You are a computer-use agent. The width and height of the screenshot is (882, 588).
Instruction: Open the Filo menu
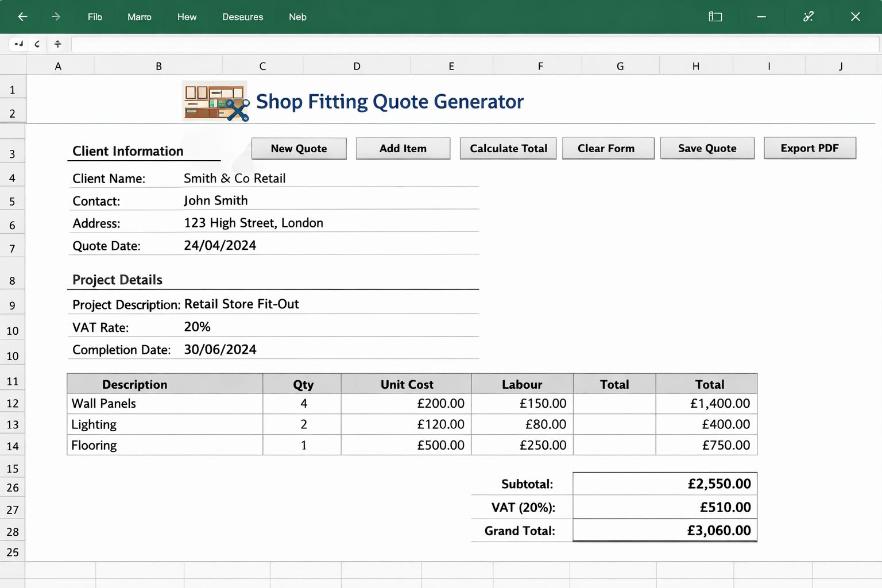[x=95, y=17]
